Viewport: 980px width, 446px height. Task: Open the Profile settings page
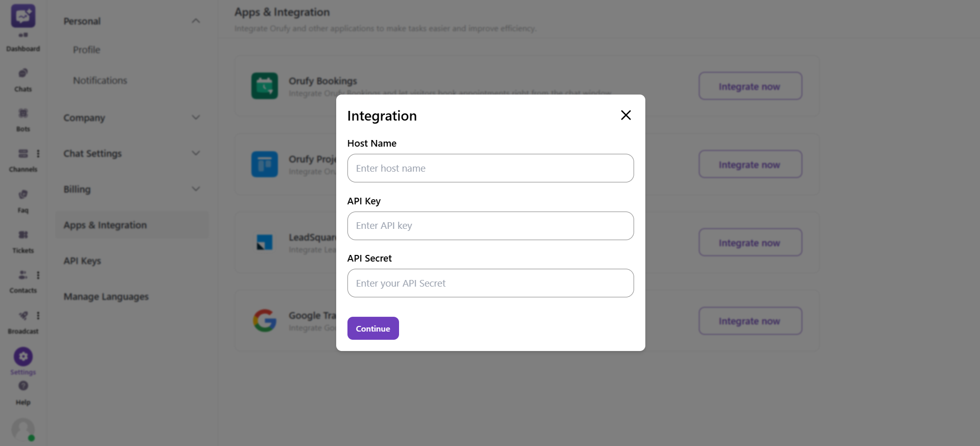pyautogui.click(x=86, y=50)
